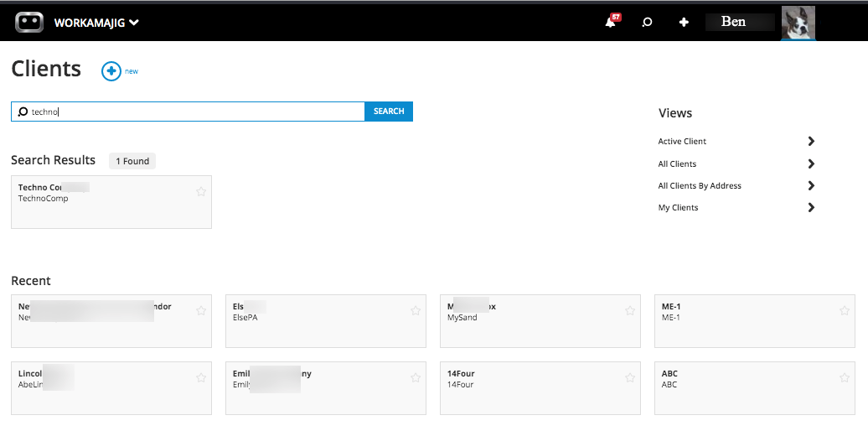Focus the client search field with 'techno'
The width and height of the screenshot is (868, 431).
(x=188, y=112)
